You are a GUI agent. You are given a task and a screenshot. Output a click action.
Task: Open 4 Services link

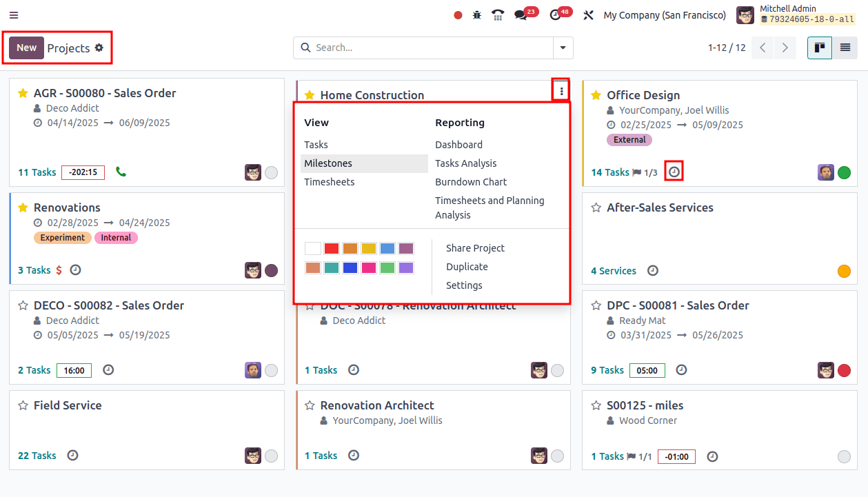click(614, 271)
